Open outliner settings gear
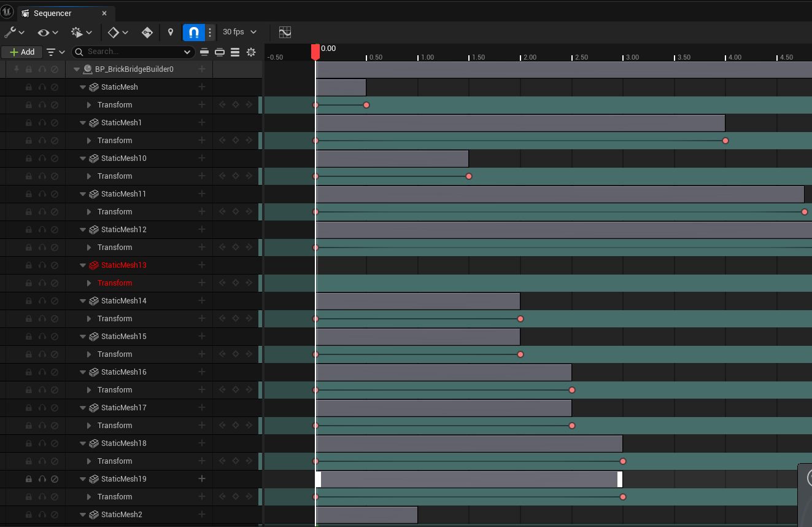Viewport: 812px width, 527px height. 251,52
